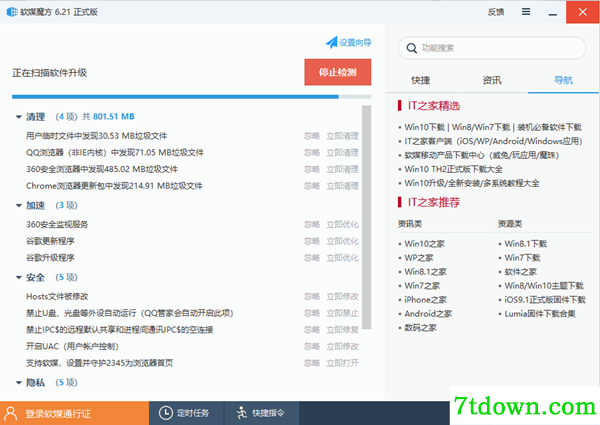Image resolution: width=600 pixels, height=425 pixels.
Task: Optimize 谷歌更新程序 with 立即优化
Action: pyautogui.click(x=342, y=241)
